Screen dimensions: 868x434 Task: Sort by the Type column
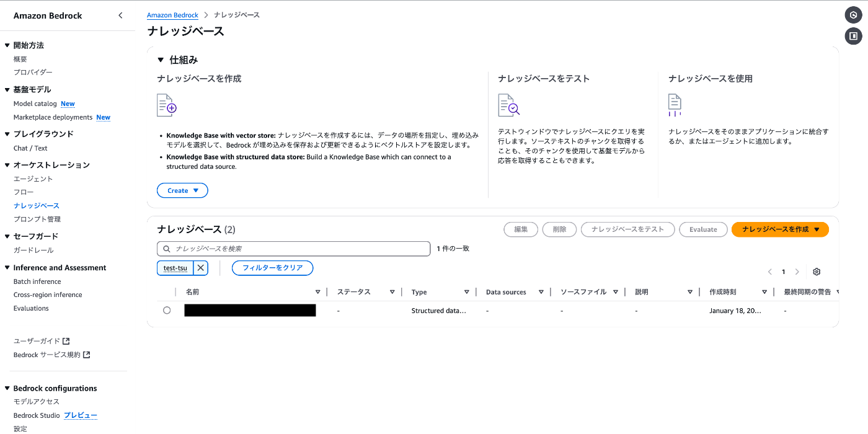[x=466, y=292]
